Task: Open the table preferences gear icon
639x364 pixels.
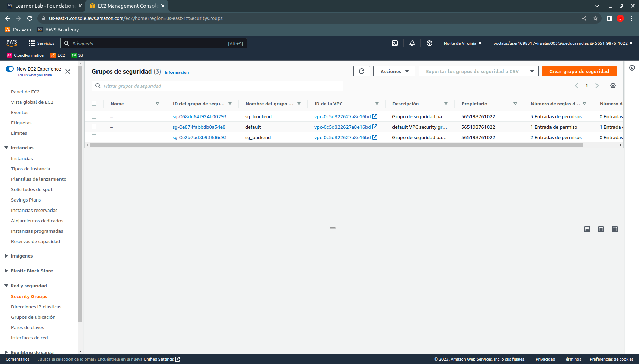Action: [x=613, y=86]
